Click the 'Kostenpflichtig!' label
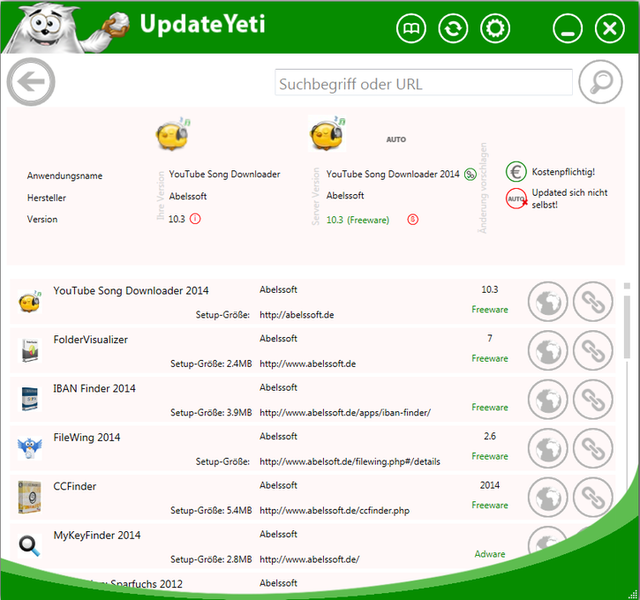 563,172
